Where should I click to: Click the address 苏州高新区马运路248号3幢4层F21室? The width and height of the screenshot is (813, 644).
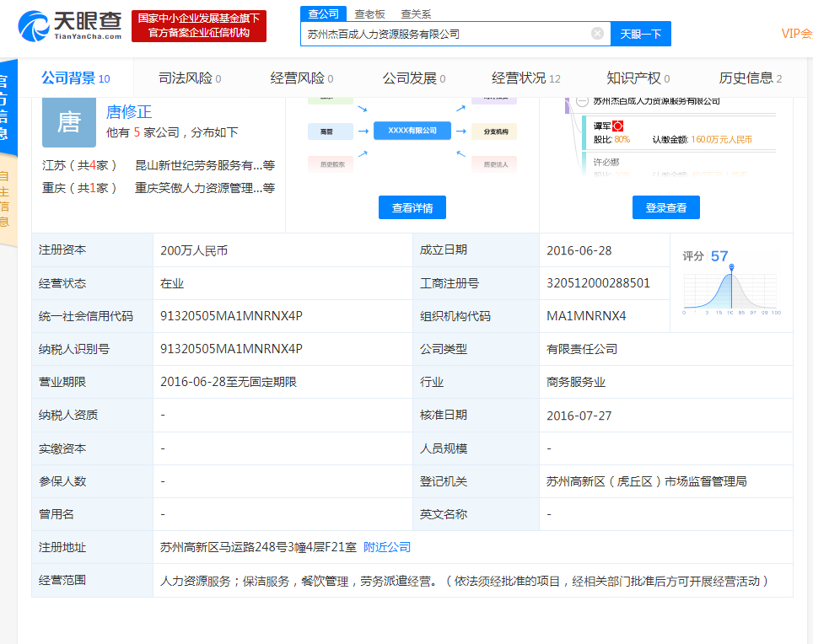click(258, 547)
